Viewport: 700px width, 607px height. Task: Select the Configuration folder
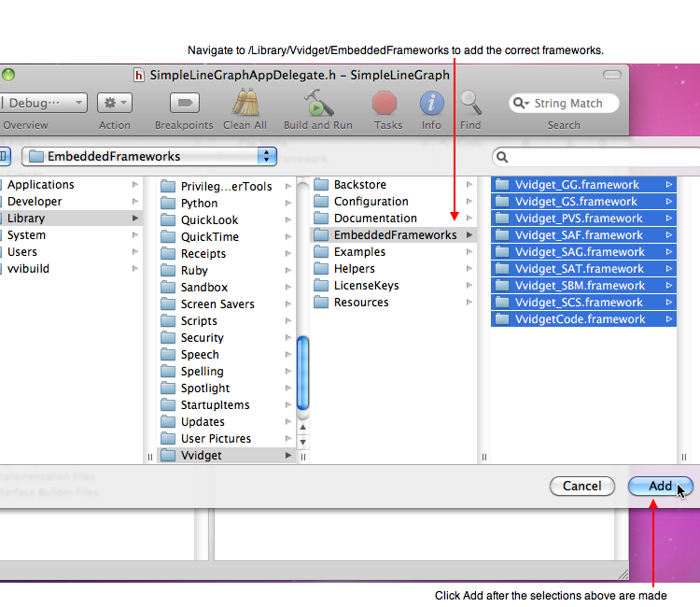[393, 202]
